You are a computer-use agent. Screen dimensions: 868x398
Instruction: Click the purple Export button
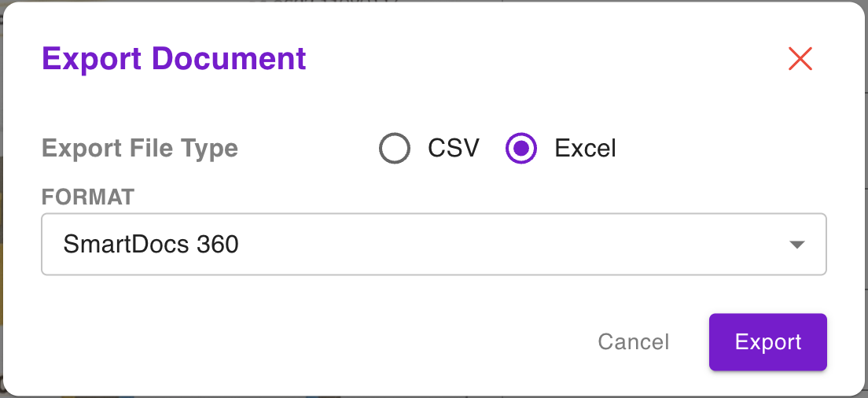(x=768, y=342)
